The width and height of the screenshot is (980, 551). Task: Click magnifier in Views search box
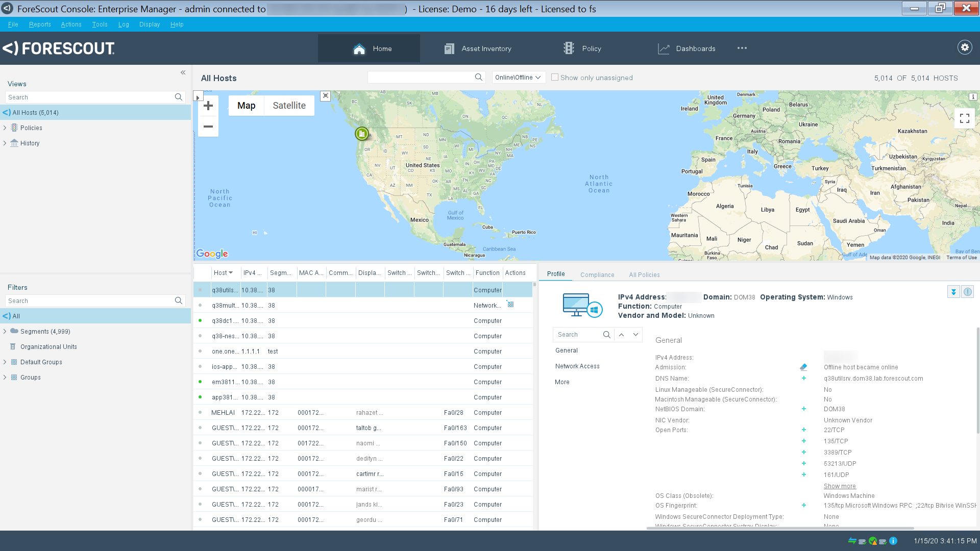179,97
